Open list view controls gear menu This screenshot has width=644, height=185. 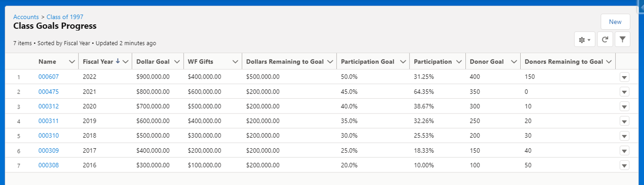[x=585, y=39]
